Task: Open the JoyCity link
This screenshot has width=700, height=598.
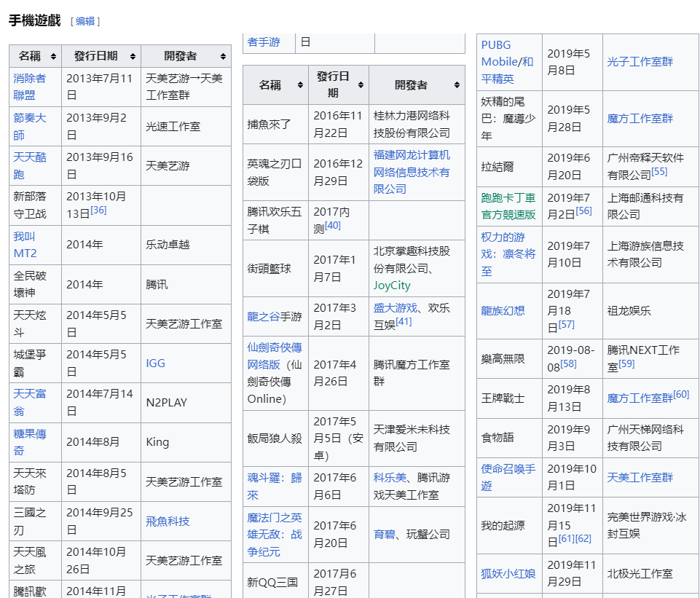Action: click(392, 286)
